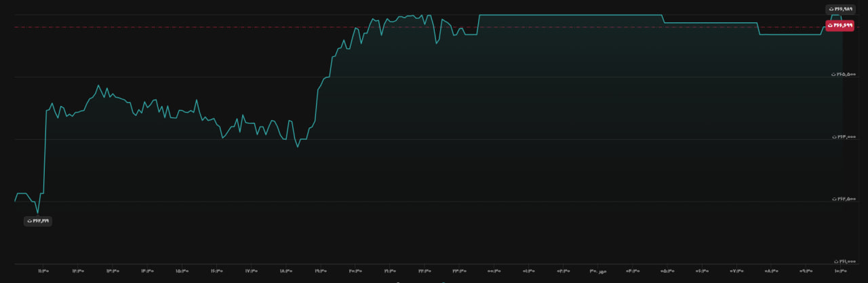Screen dimensions: 868x283
Task: Click the 264,000 price axis label
Action: 844,136
